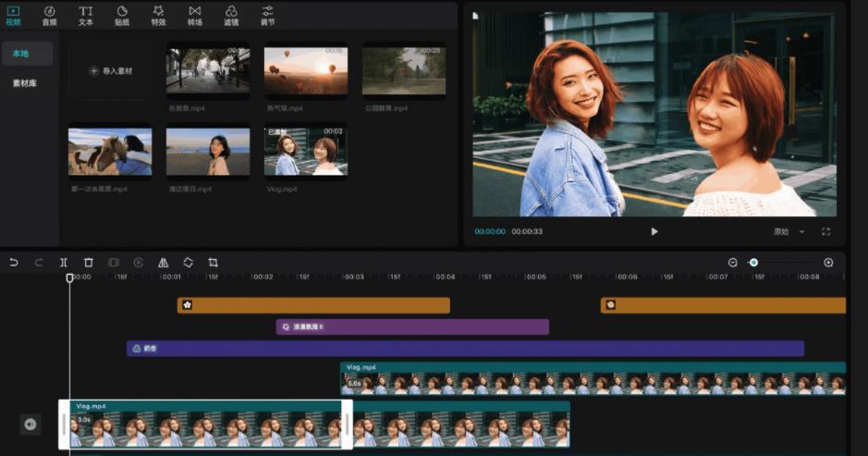The width and height of the screenshot is (868, 456).
Task: Open the 调节 (Adjust) tab
Action: tap(267, 16)
